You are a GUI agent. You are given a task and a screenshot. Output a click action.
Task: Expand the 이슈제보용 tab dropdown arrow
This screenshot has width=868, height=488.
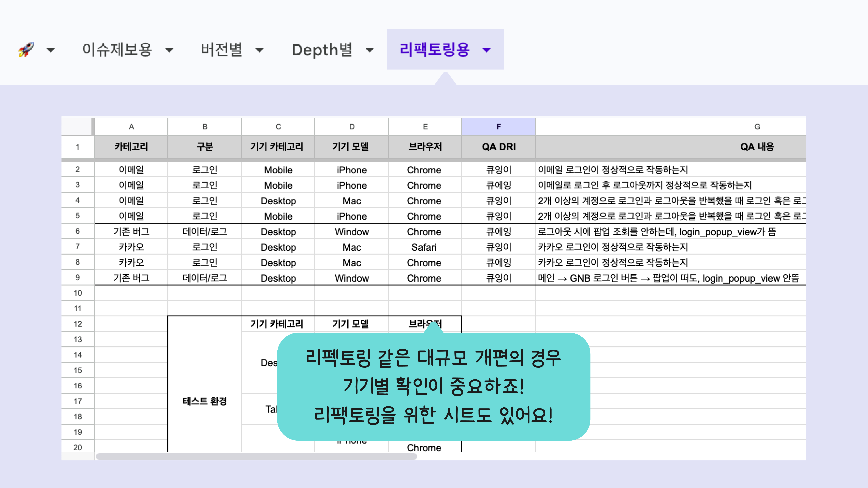[169, 50]
